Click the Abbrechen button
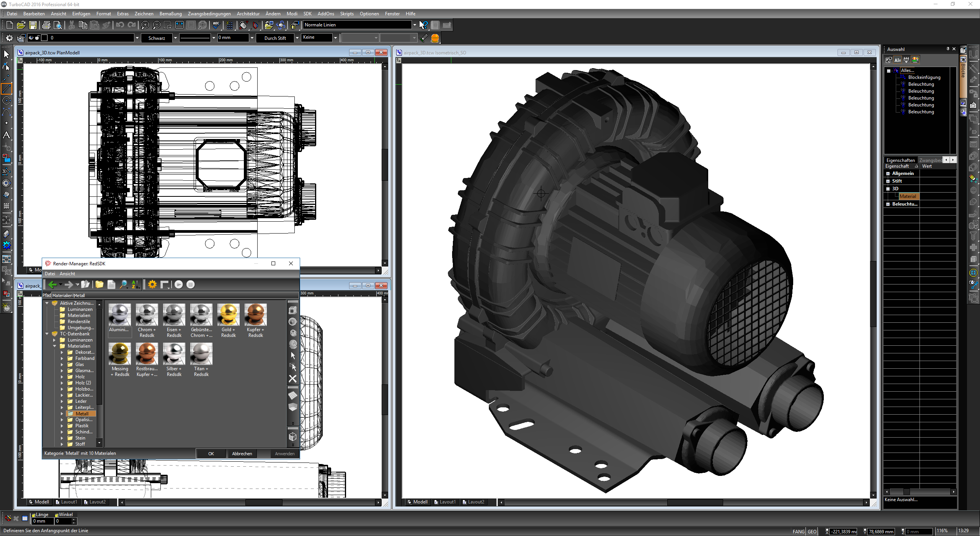980x536 pixels. coord(242,454)
